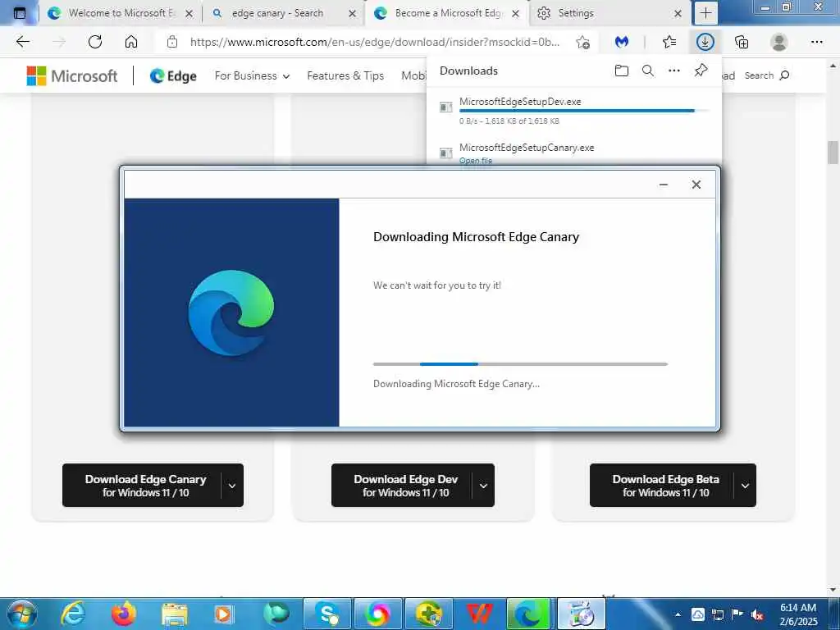The width and height of the screenshot is (840, 630).
Task: Open downloads folder from panel
Action: [622, 71]
